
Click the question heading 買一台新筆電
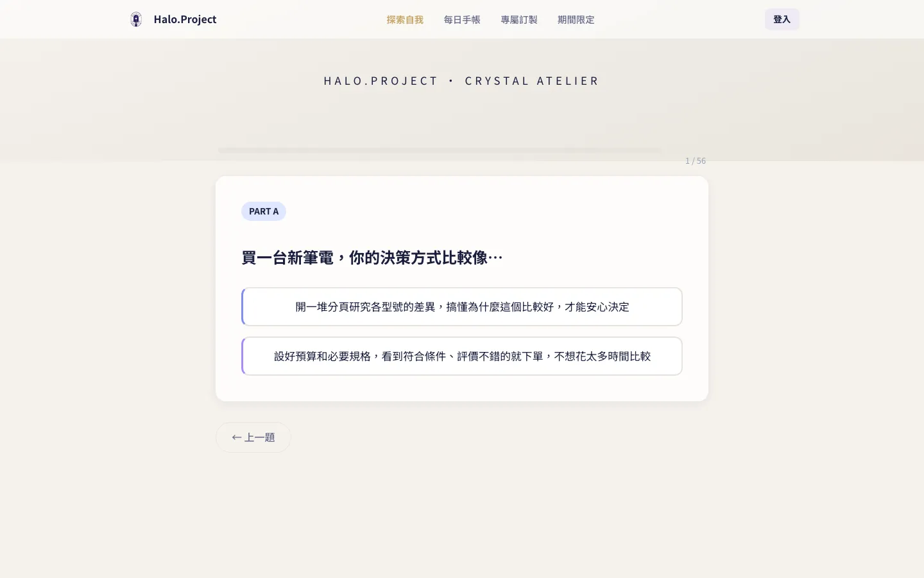coord(372,258)
